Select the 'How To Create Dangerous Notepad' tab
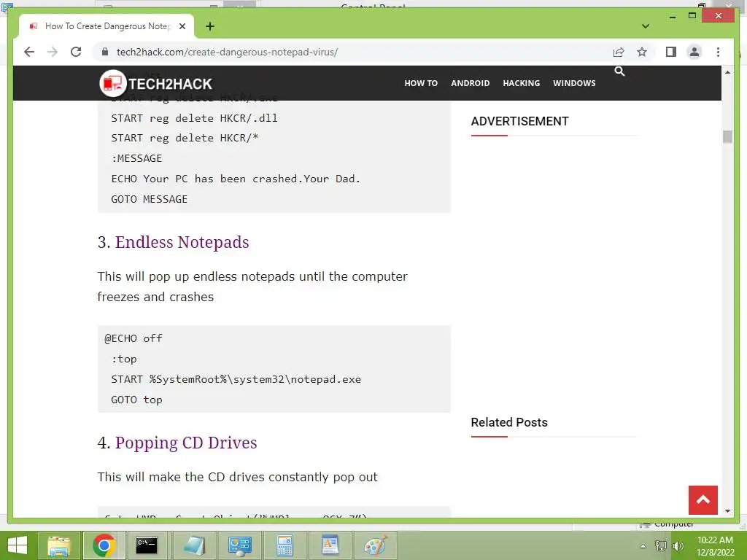 tap(107, 26)
